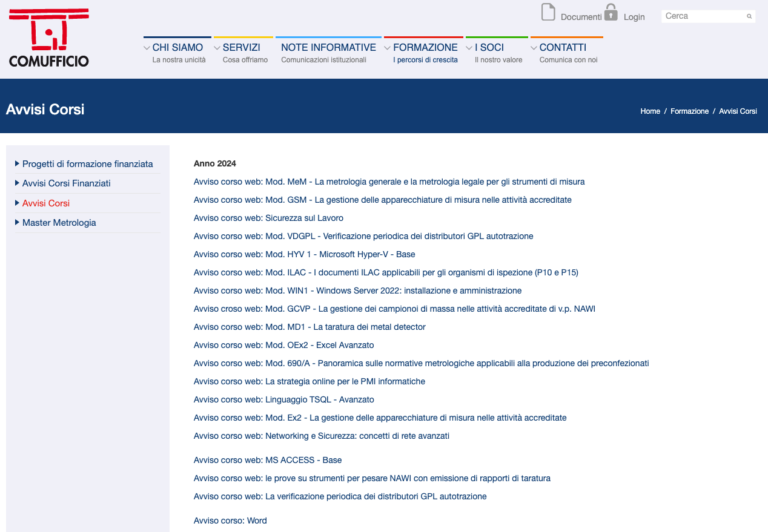The height and width of the screenshot is (532, 768).
Task: Click the 'Comunicazioni istituzionali' subtitle
Action: 324,60
